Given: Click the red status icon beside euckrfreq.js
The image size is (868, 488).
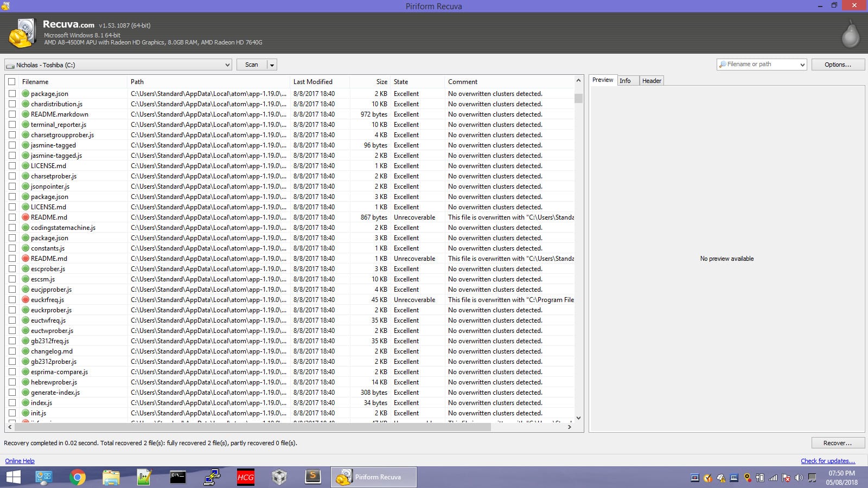Looking at the screenshot, I should 25,300.
